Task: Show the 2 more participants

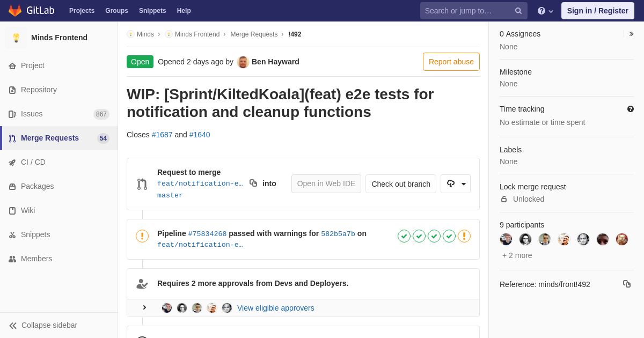Action: [x=517, y=255]
